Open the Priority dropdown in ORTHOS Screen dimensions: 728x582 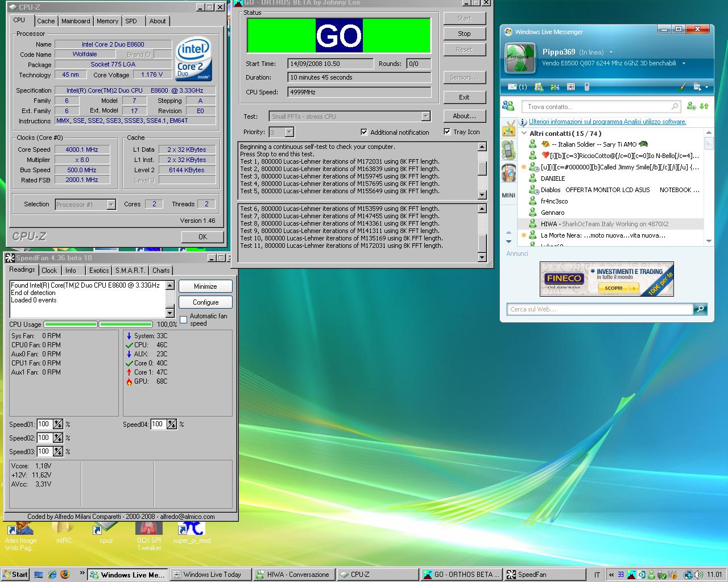(289, 132)
